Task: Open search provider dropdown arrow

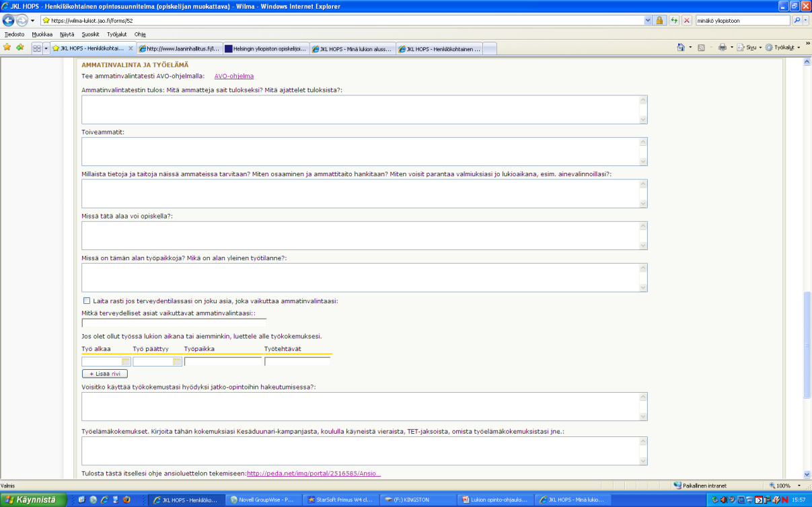Action: click(x=806, y=21)
